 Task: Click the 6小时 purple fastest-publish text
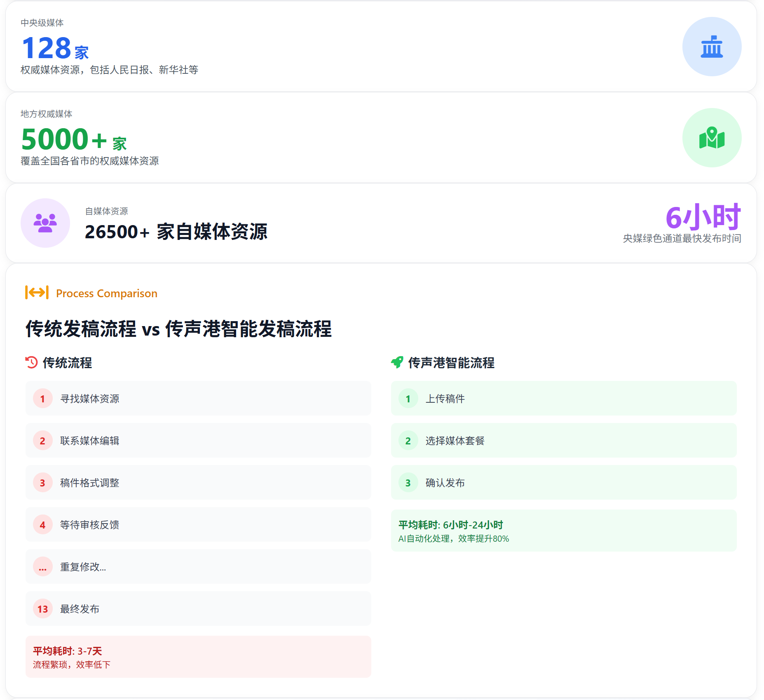click(x=703, y=217)
